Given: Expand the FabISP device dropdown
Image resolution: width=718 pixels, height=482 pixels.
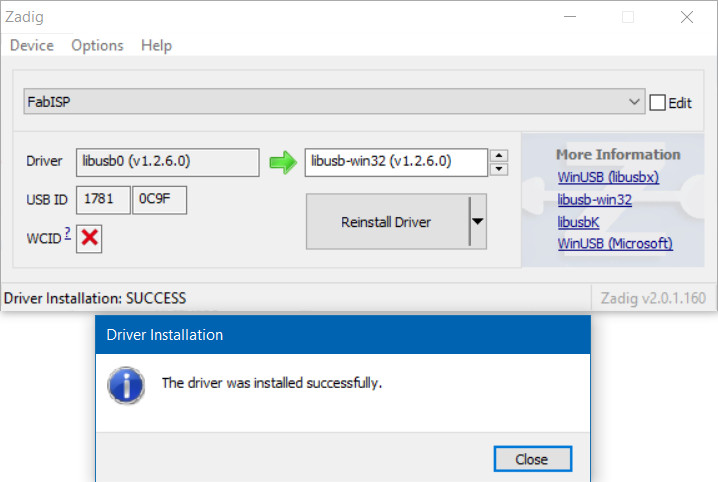Looking at the screenshot, I should [x=334, y=102].
